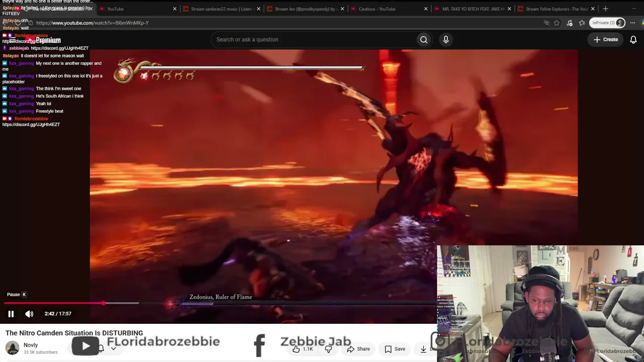
Task: Close the YouTube tab
Action: pos(175,9)
